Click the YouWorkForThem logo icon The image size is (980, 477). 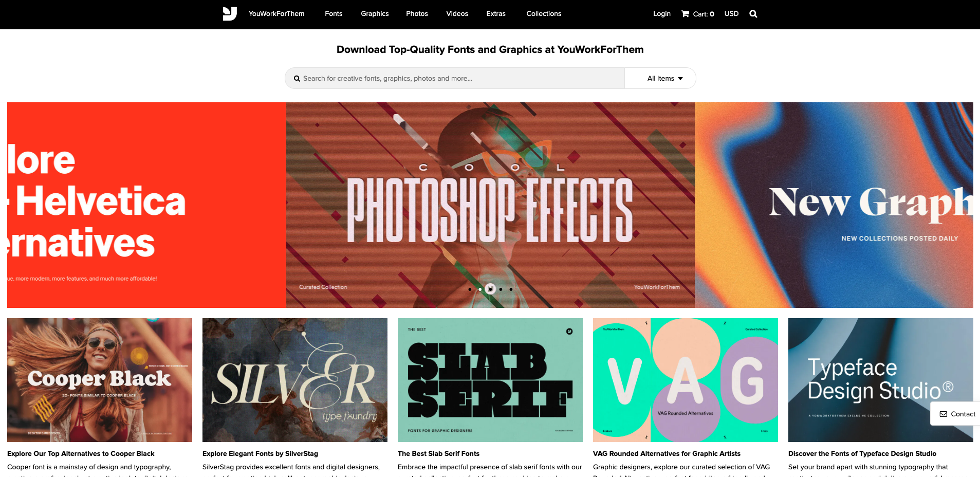(230, 13)
